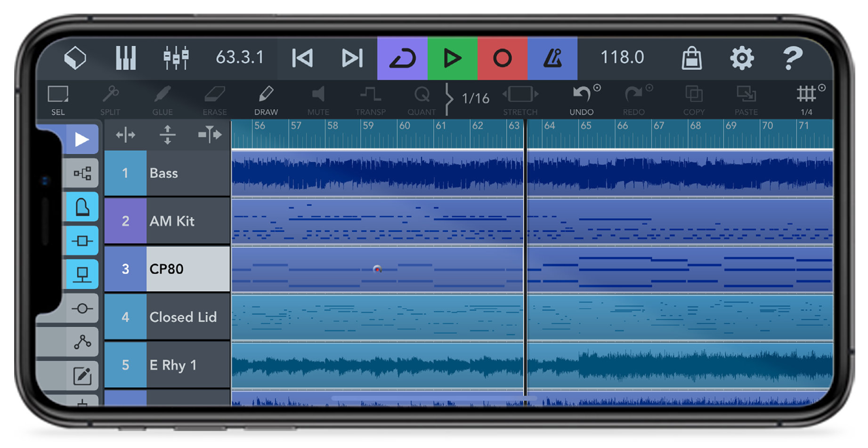Select the CP80 track
Image resolution: width=868 pixels, height=448 pixels.
tap(179, 269)
